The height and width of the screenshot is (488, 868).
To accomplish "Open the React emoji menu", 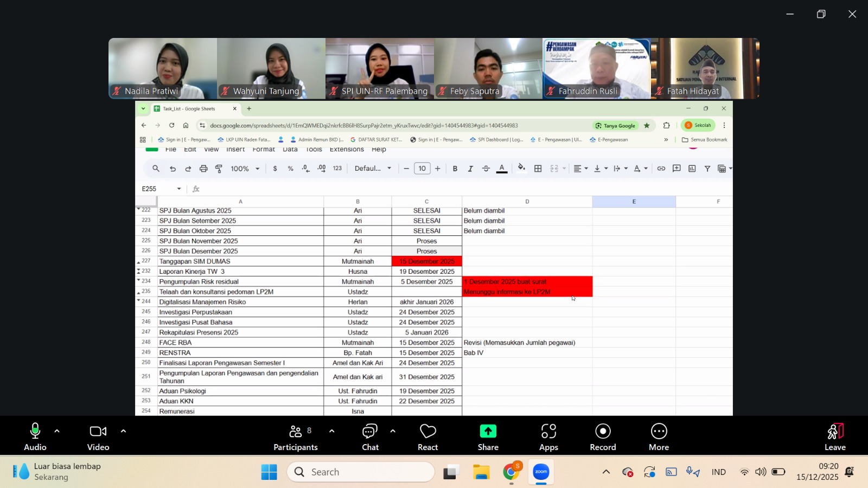I will [x=427, y=437].
